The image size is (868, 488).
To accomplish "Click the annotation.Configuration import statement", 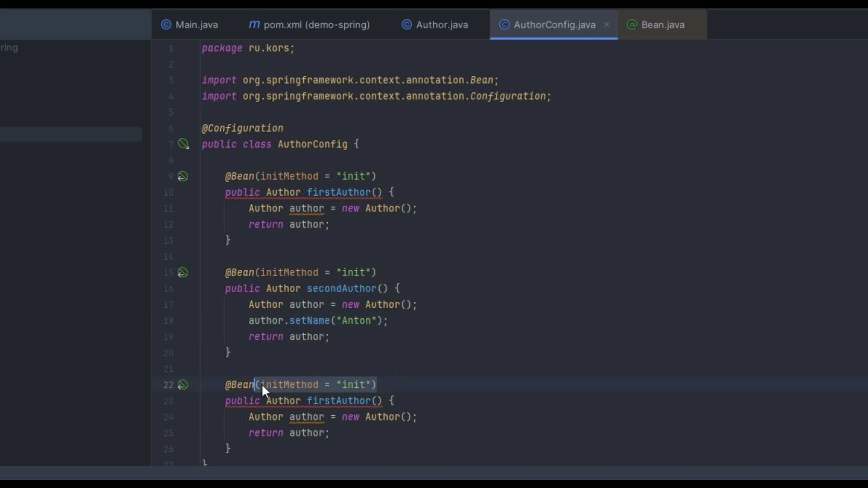I will pos(376,96).
